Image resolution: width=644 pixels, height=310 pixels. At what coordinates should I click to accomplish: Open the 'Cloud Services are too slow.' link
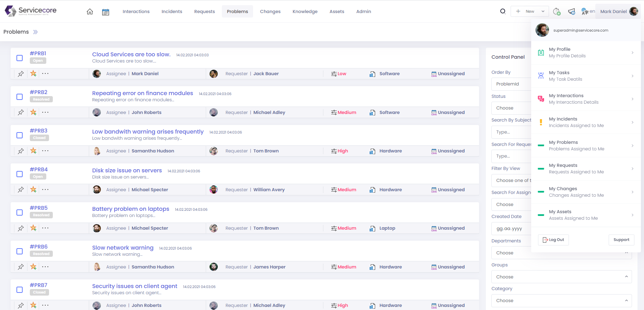[x=131, y=54]
